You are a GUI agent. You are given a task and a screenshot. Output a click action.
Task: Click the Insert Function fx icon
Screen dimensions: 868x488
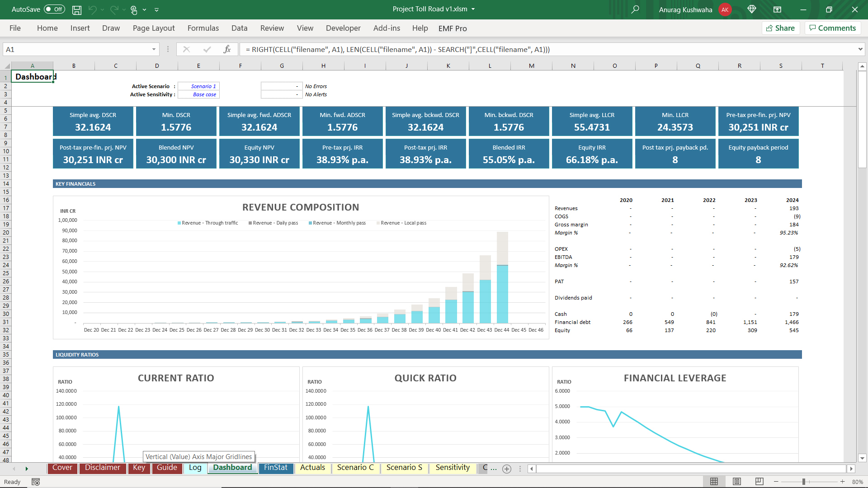[x=227, y=49]
